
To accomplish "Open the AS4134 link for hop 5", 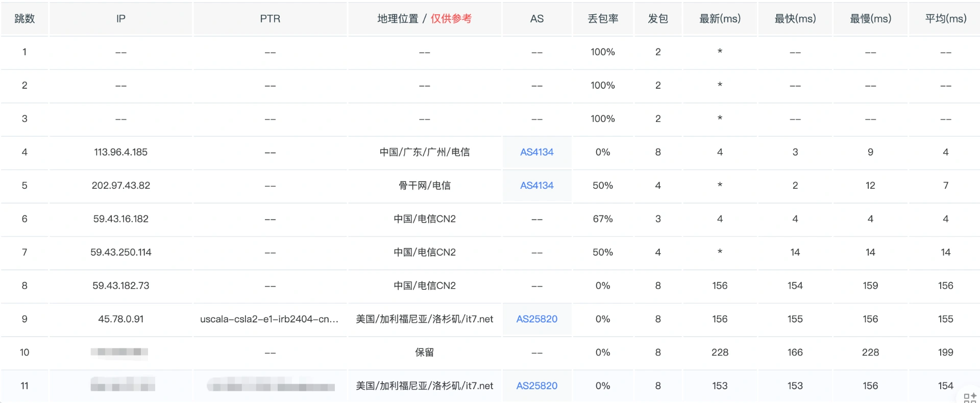I will coord(536,186).
